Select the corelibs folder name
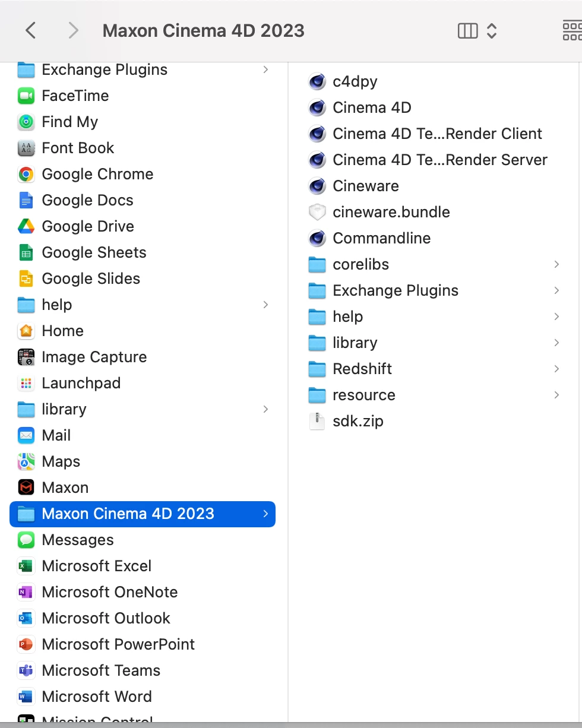 point(360,264)
